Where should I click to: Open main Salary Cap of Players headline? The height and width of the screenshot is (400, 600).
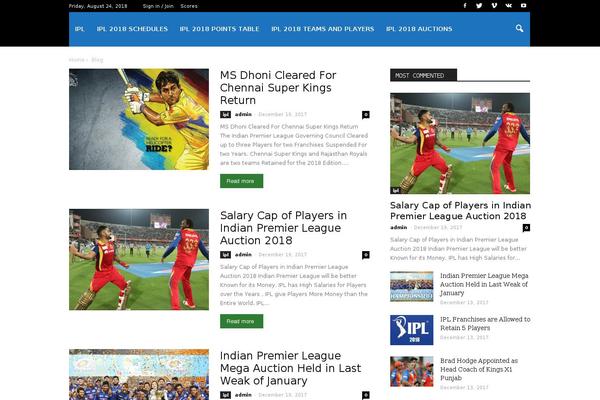[283, 228]
